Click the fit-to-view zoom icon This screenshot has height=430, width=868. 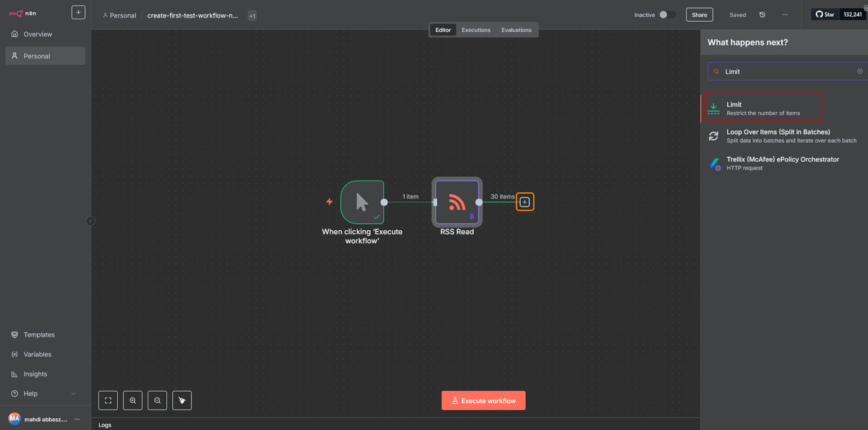tap(108, 400)
